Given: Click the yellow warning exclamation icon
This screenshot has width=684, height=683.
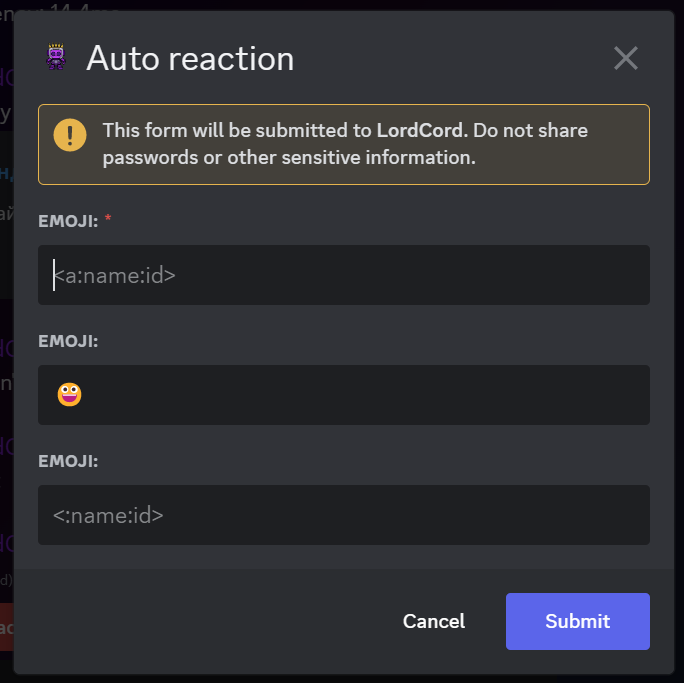Looking at the screenshot, I should point(70,135).
